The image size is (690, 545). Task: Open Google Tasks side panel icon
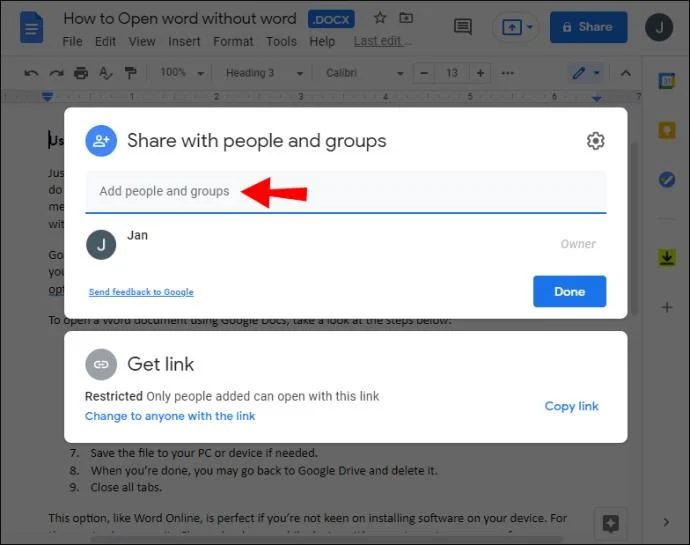(x=667, y=180)
